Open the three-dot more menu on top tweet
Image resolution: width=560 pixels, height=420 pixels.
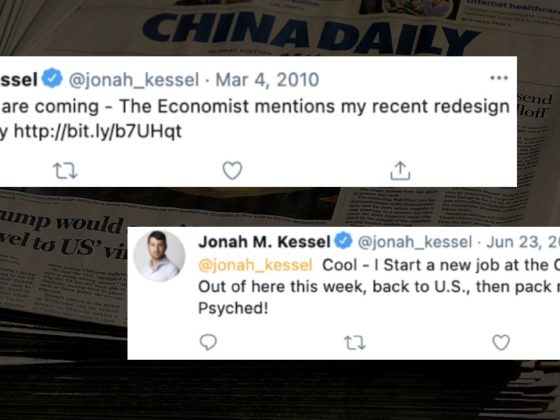499,78
